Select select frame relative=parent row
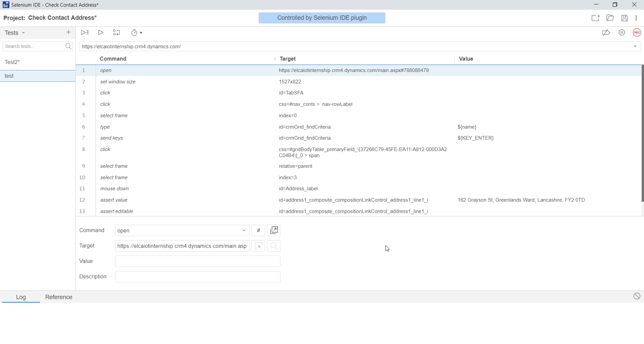Image resolution: width=644 pixels, height=344 pixels. (359, 166)
